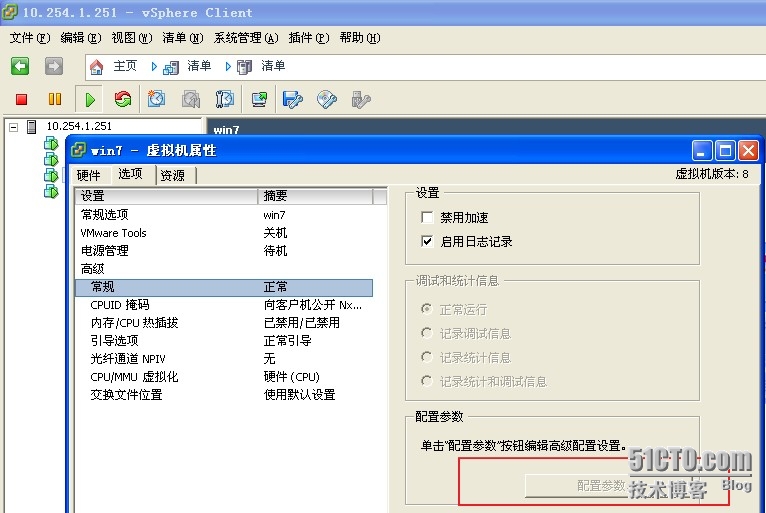Click the green back navigation arrow
This screenshot has height=513, width=766.
20,66
